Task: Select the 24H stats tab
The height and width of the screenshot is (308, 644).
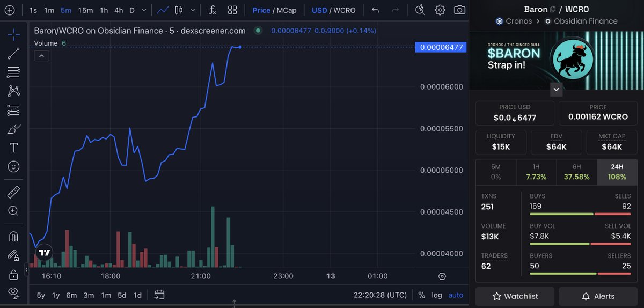Action: 617,172
